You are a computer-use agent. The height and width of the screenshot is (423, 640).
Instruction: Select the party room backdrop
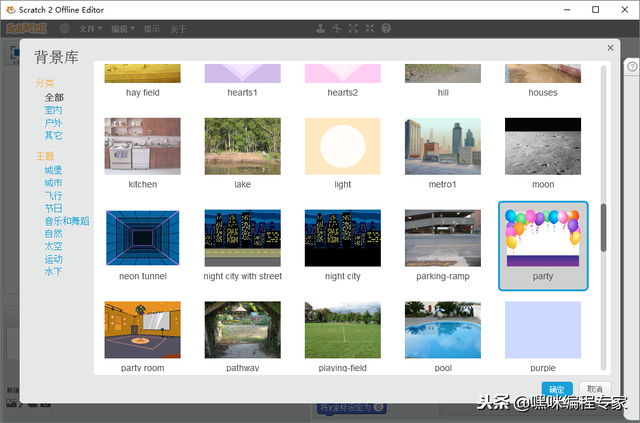coord(142,337)
